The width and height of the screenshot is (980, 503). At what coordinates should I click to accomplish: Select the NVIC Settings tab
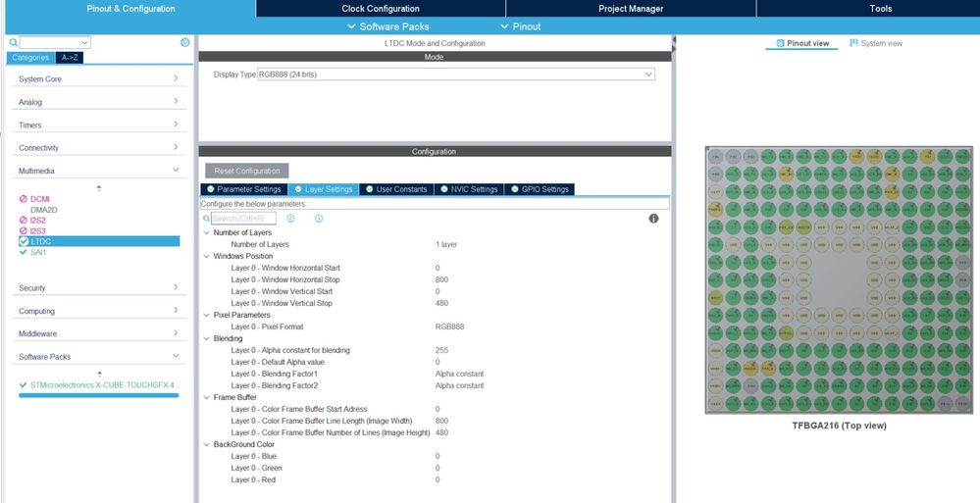tap(469, 189)
